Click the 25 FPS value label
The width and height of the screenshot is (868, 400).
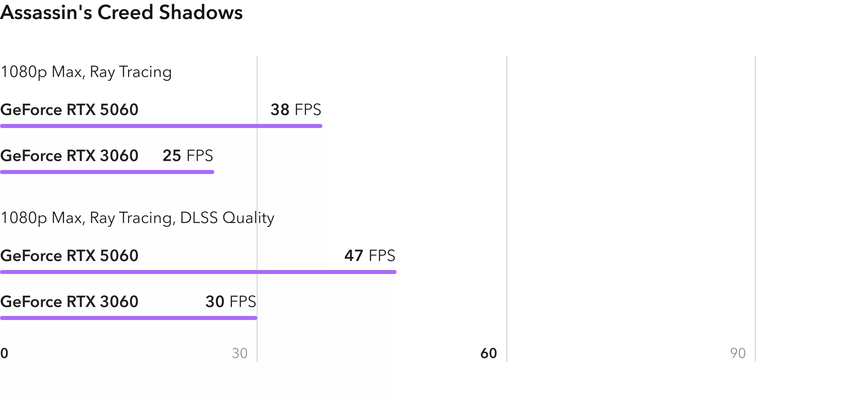click(x=188, y=156)
